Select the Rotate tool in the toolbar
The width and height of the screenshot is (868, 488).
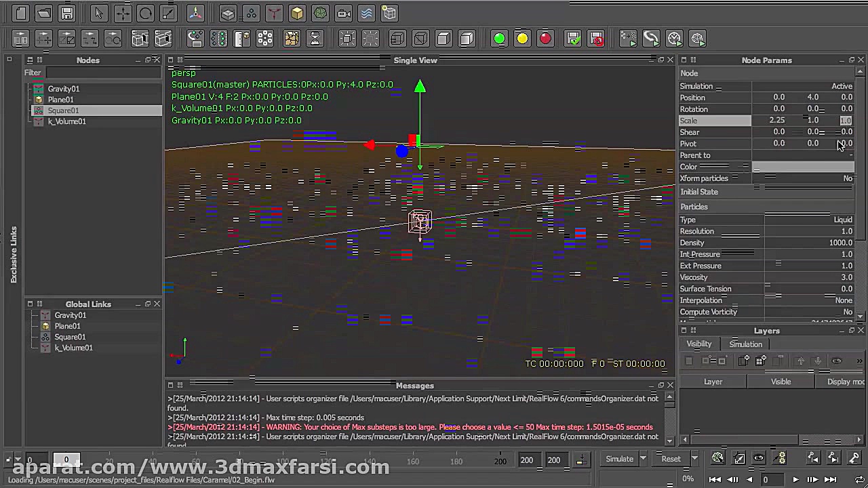(x=146, y=14)
